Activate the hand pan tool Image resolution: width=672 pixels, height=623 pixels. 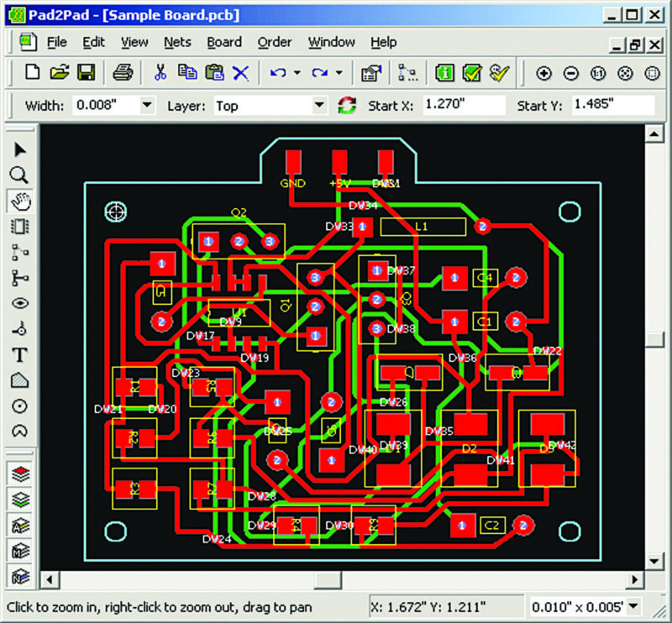pyautogui.click(x=19, y=201)
